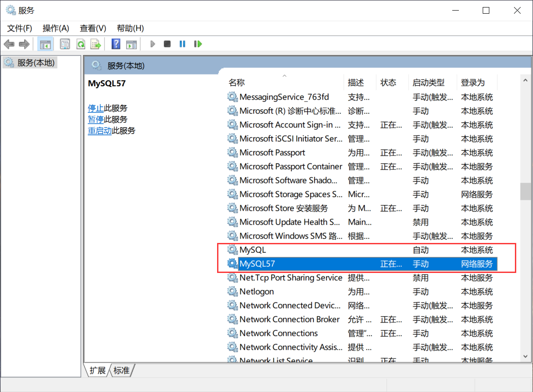Click the Back navigation arrow

[9, 44]
